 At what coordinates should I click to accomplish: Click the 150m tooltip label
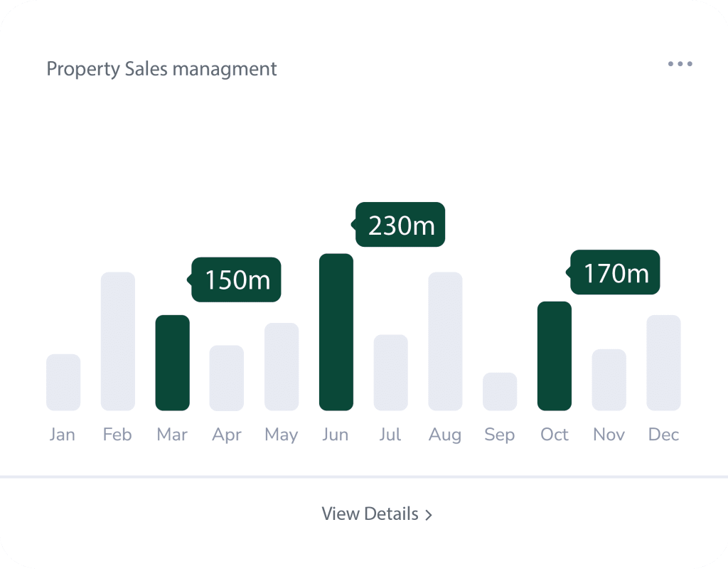pyautogui.click(x=237, y=280)
